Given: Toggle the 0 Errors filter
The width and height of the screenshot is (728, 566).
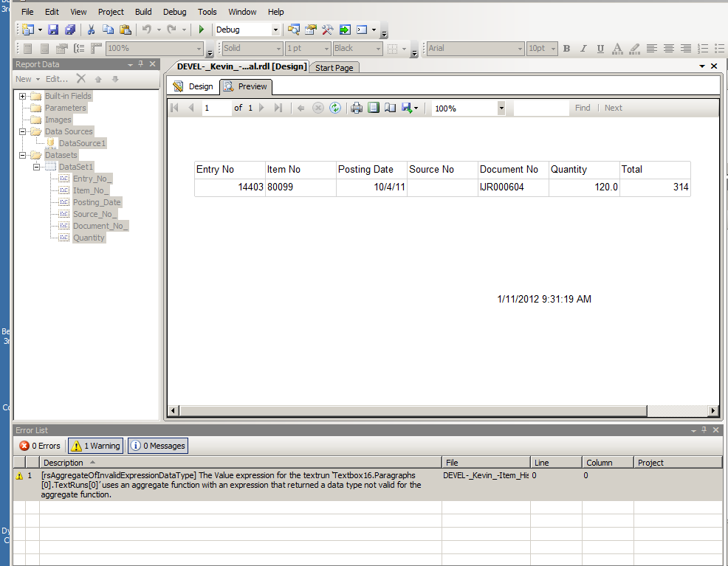Looking at the screenshot, I should [x=40, y=446].
